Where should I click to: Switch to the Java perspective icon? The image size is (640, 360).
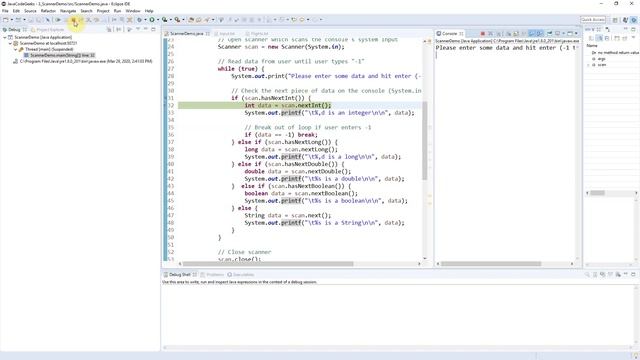pos(625,20)
